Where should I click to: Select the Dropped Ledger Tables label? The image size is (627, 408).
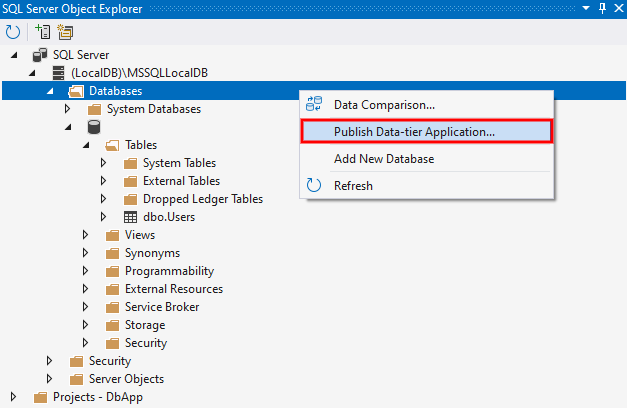click(203, 199)
